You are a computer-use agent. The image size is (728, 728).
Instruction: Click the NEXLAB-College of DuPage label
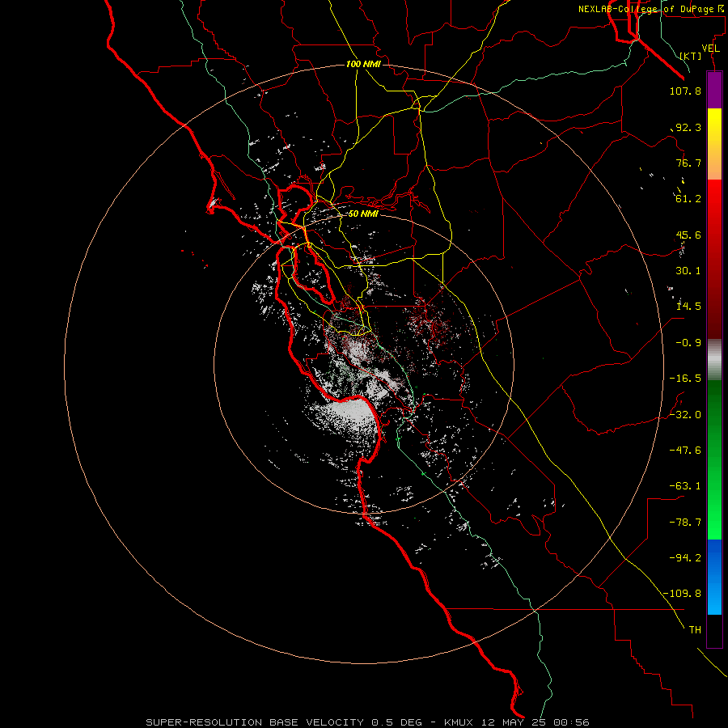click(x=650, y=9)
